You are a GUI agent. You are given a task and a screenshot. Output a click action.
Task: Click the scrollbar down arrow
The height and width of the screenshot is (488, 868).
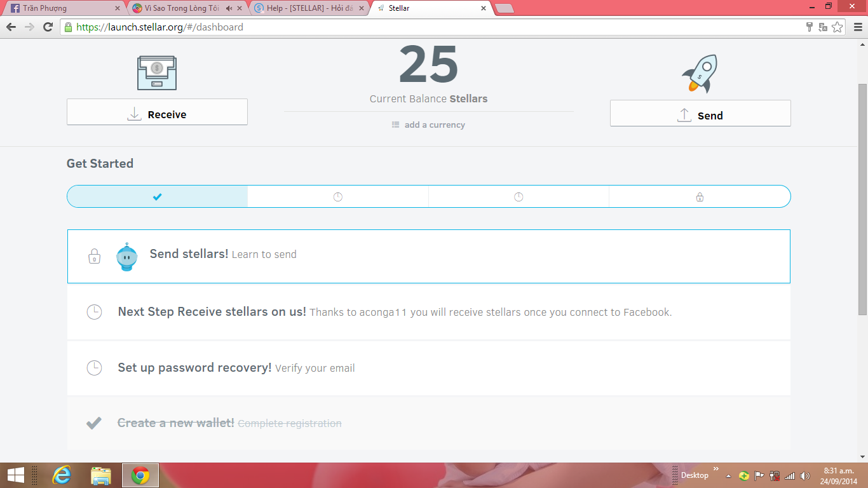(x=862, y=457)
